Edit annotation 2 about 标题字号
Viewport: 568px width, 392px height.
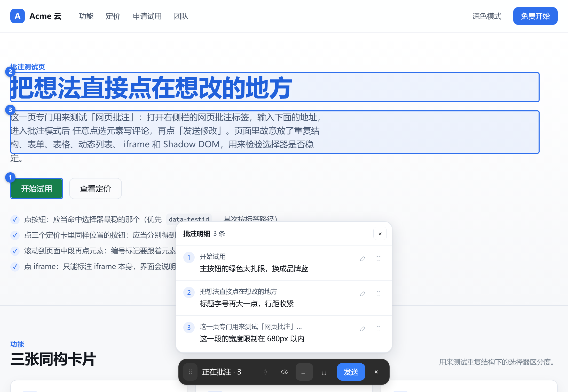tap(362, 293)
